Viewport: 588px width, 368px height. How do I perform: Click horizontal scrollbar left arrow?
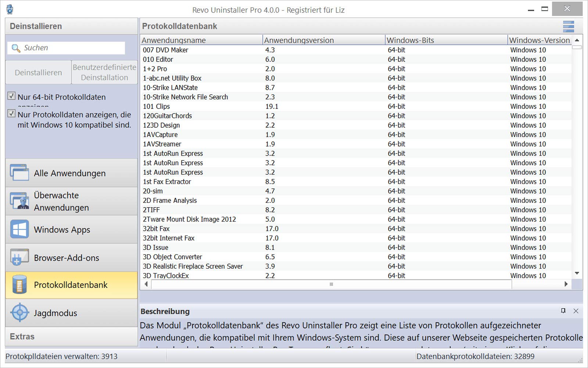coord(146,284)
